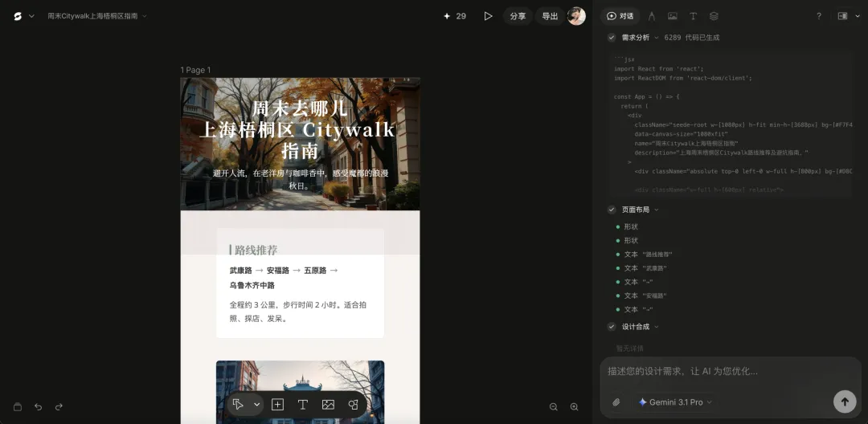Click the zoom out magnifier icon
868x424 pixels.
[x=553, y=407]
